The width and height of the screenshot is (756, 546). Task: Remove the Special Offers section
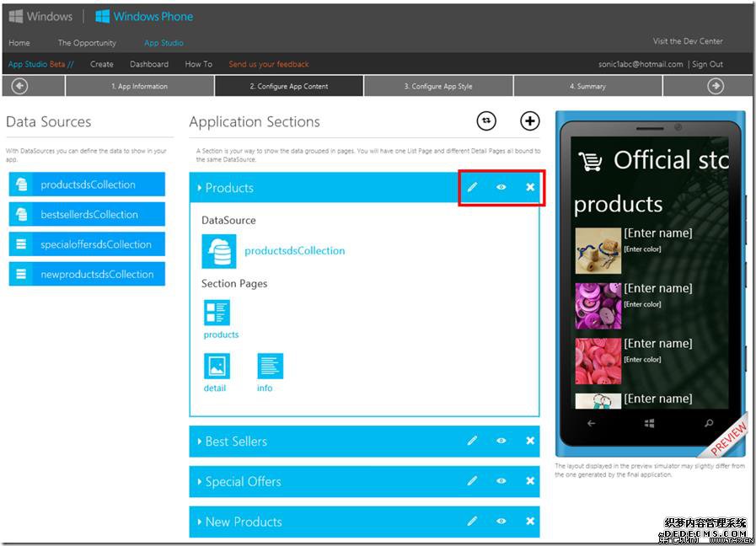tap(530, 480)
